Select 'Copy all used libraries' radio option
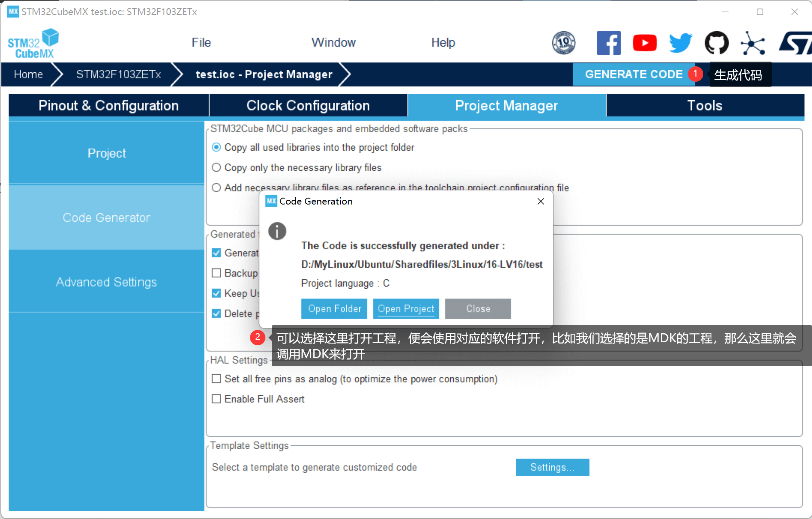Image resolution: width=812 pixels, height=519 pixels. [217, 148]
